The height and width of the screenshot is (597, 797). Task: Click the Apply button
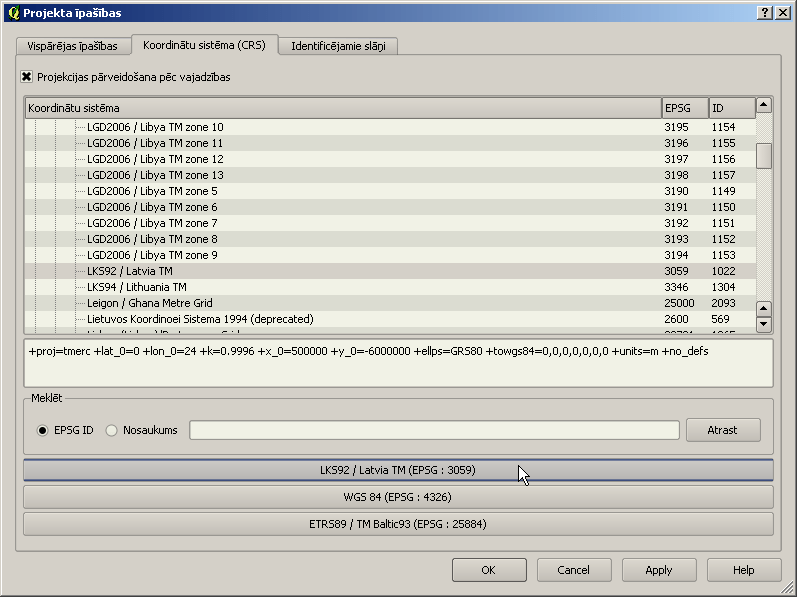coord(659,570)
